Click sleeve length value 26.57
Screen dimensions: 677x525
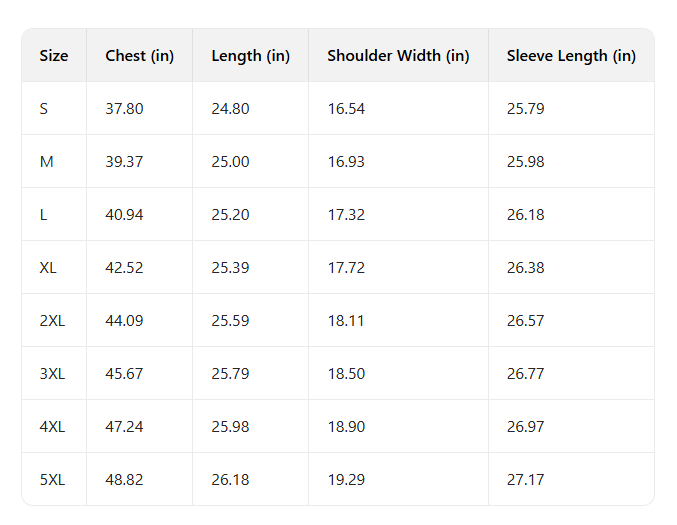pyautogui.click(x=525, y=321)
